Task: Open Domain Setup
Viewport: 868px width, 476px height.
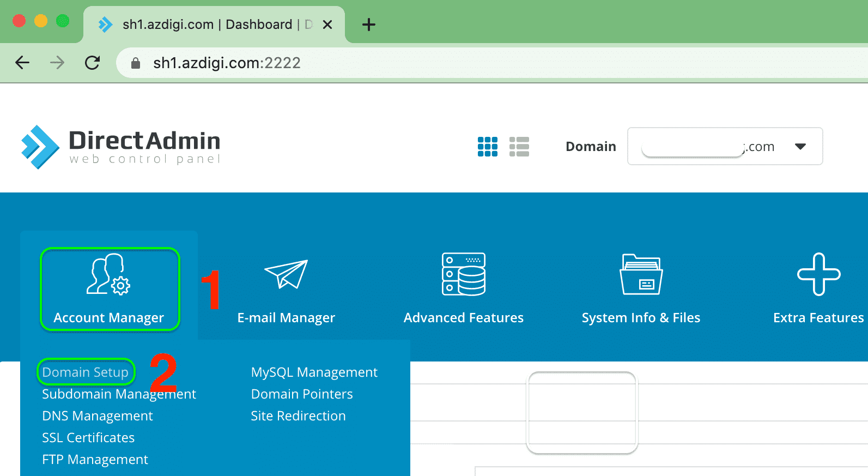Action: coord(86,372)
